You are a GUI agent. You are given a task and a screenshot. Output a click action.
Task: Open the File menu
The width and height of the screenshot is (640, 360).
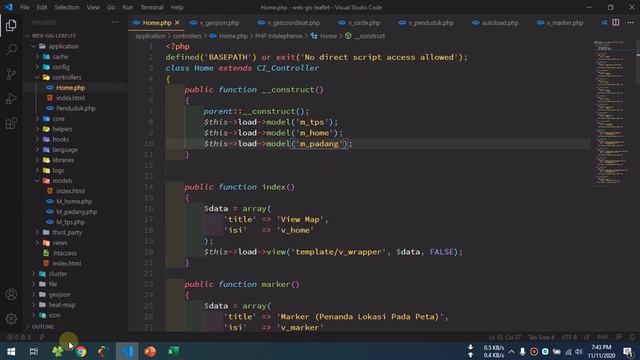[24, 7]
